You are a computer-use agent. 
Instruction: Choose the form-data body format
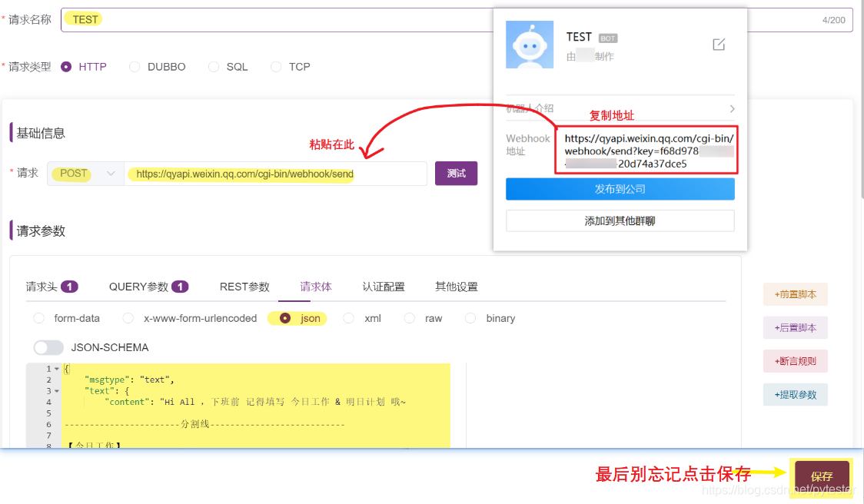(x=39, y=318)
